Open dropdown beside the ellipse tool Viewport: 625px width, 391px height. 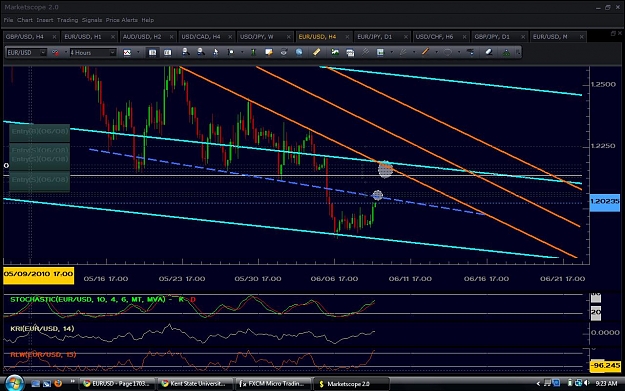pos(459,53)
